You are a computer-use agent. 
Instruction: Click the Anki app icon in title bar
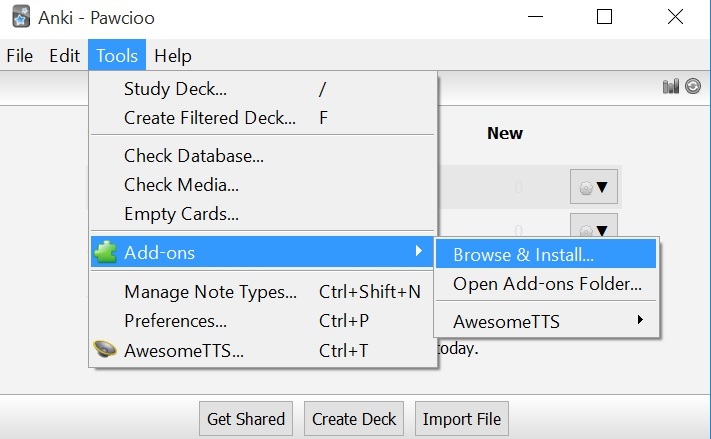[x=18, y=17]
